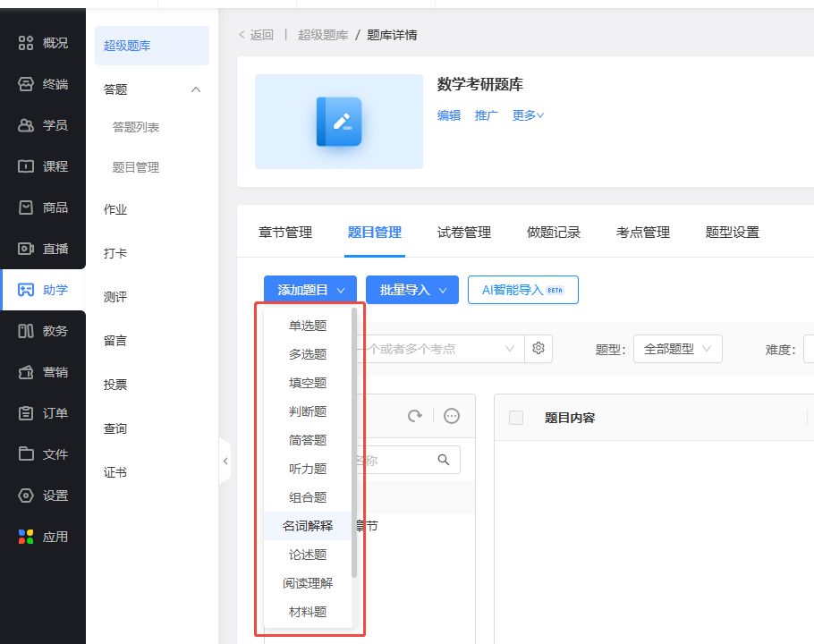Click the search magnifier in chapter search
This screenshot has height=644, width=814.
tap(444, 460)
